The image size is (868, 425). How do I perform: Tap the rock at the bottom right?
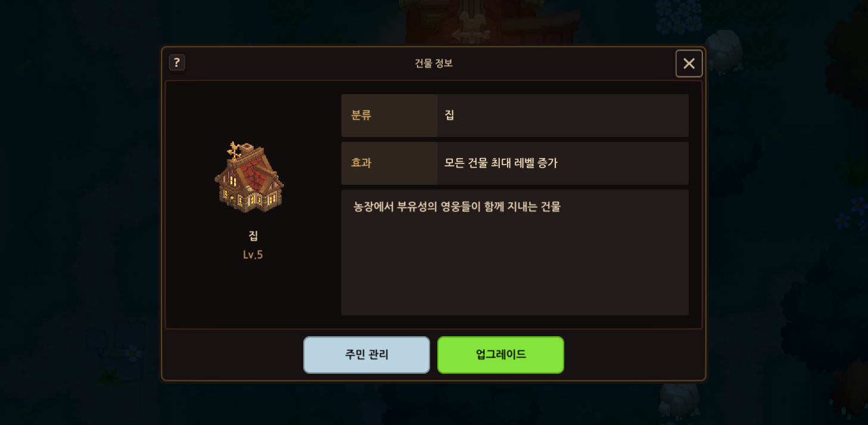point(679,399)
